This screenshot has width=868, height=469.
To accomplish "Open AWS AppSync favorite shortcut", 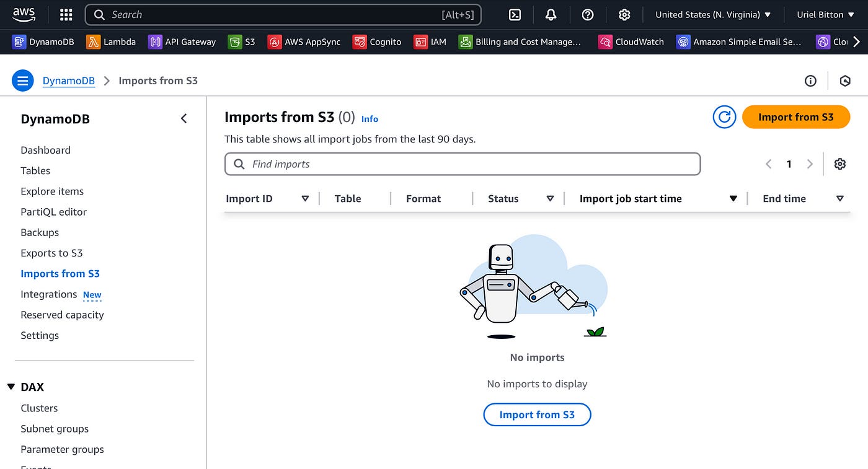I will click(304, 42).
